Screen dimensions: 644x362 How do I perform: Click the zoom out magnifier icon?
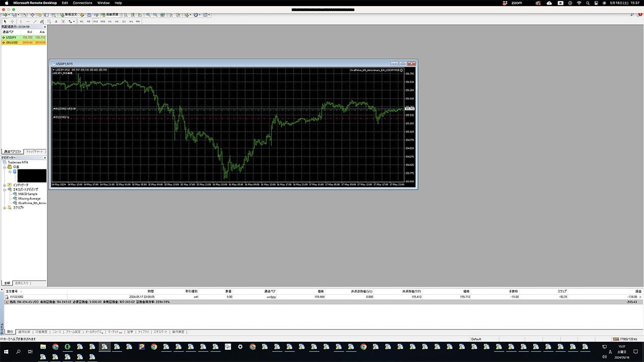[x=155, y=15]
